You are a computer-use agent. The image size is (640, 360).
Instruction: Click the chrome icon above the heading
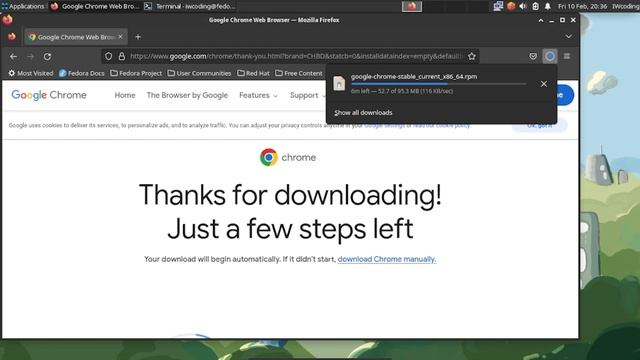(269, 157)
